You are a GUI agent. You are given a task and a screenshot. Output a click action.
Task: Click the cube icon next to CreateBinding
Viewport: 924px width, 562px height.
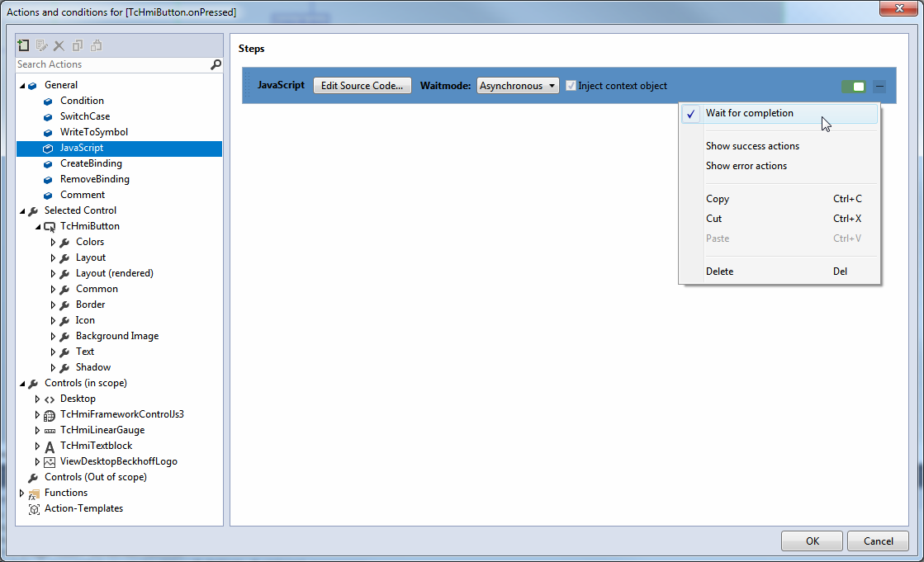click(49, 163)
